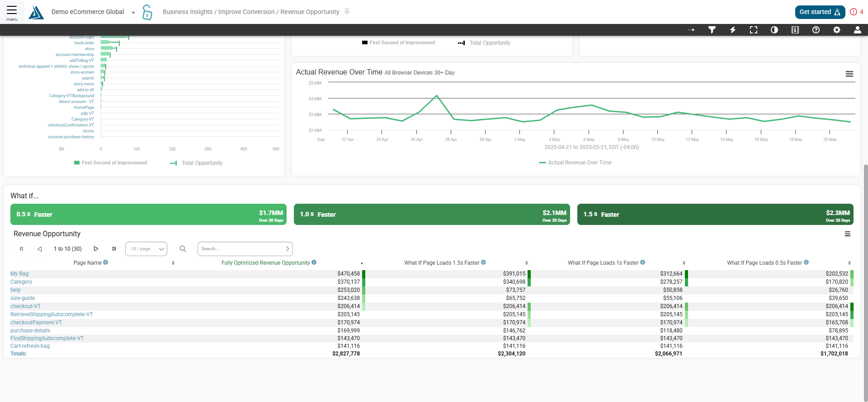Select the 0.5 s Faster card
The width and height of the screenshot is (868, 402).
tap(148, 214)
